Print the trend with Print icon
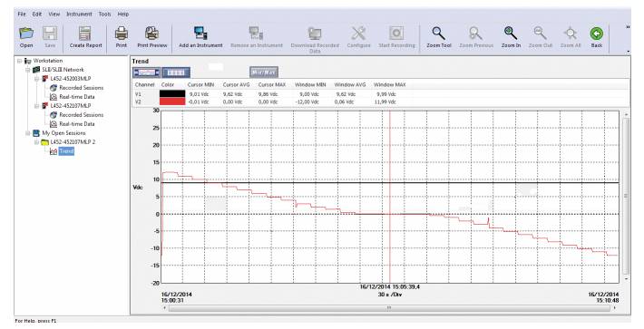Viewport: 644px width, 329px height. pyautogui.click(x=122, y=34)
